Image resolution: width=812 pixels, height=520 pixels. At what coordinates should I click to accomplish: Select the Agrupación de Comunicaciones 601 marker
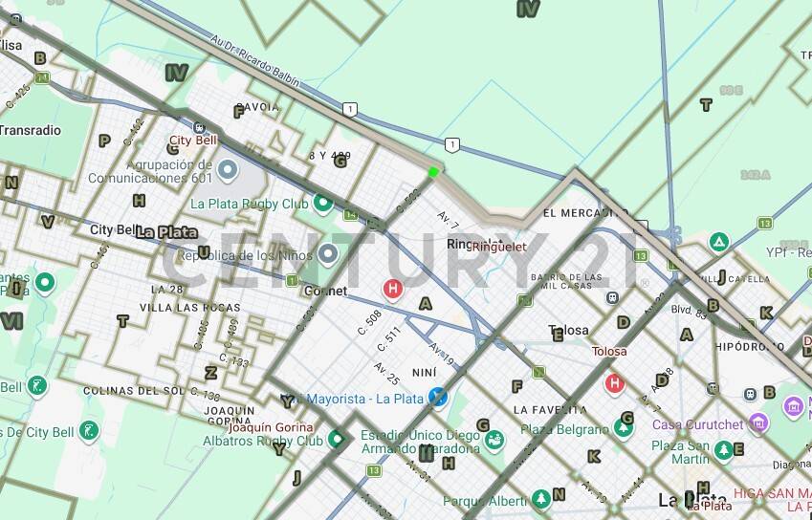[227, 171]
